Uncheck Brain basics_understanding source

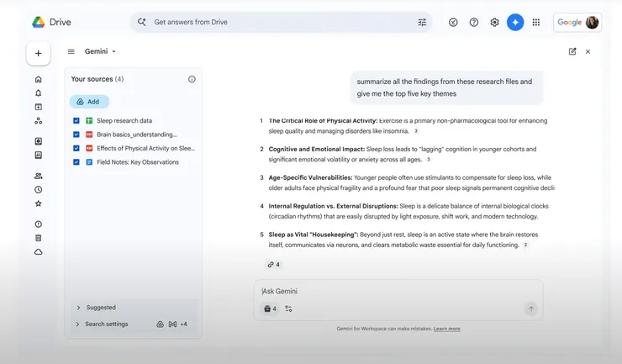click(76, 135)
